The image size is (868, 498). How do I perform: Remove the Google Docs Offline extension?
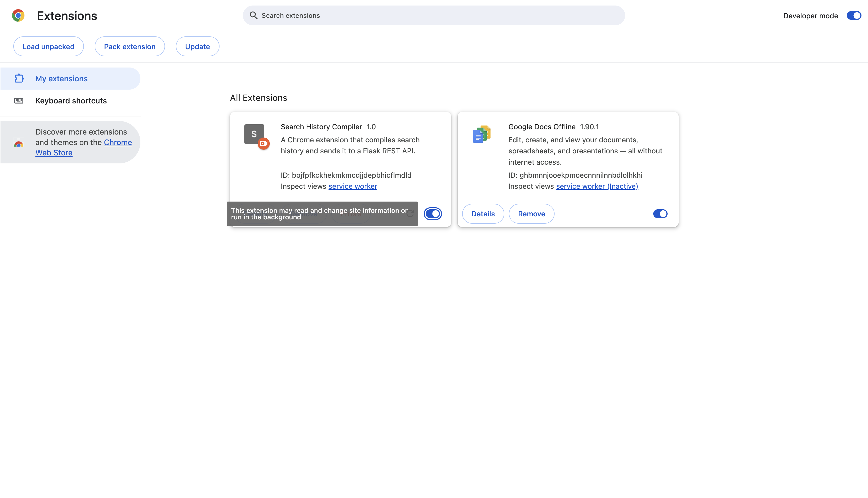tap(531, 214)
